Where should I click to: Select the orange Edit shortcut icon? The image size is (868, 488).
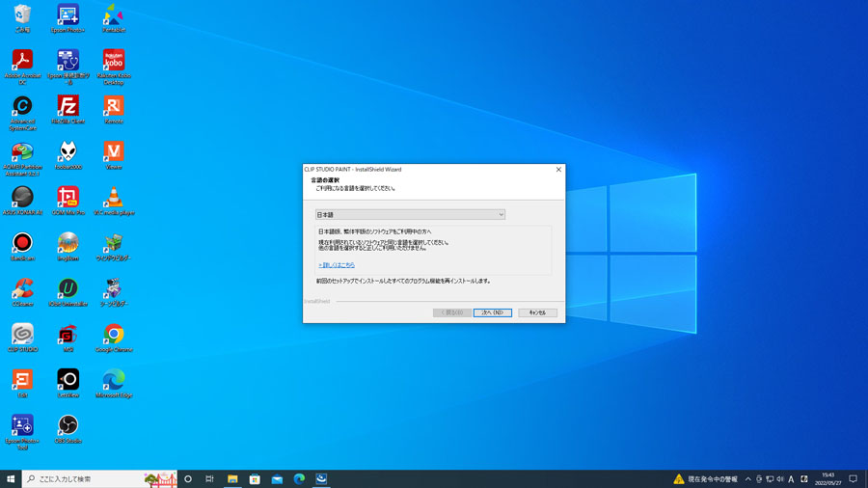tap(22, 384)
